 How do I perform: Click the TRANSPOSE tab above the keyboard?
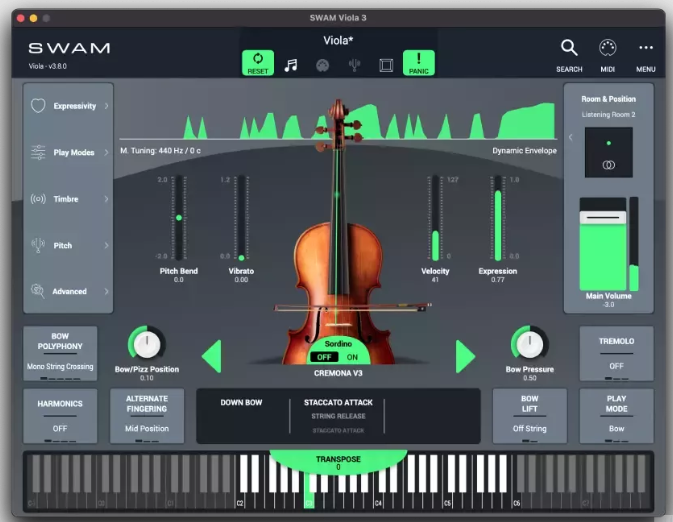point(338,461)
